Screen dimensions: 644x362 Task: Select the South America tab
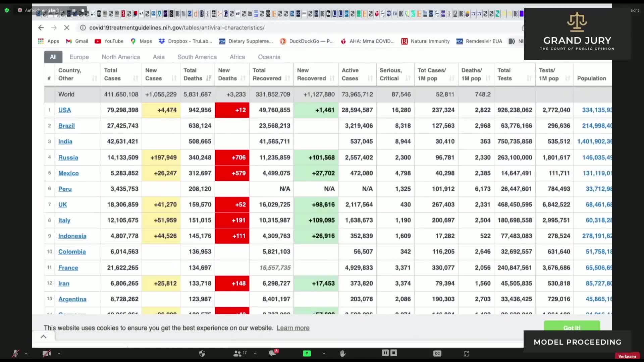coord(197,57)
